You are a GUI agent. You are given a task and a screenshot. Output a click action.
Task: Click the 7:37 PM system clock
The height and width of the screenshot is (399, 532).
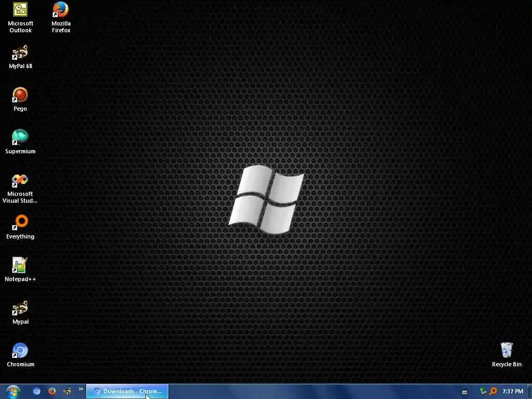click(513, 392)
